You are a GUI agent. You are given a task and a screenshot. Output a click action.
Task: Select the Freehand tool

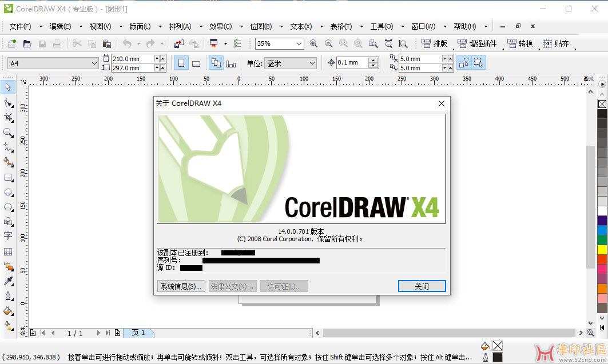point(8,147)
